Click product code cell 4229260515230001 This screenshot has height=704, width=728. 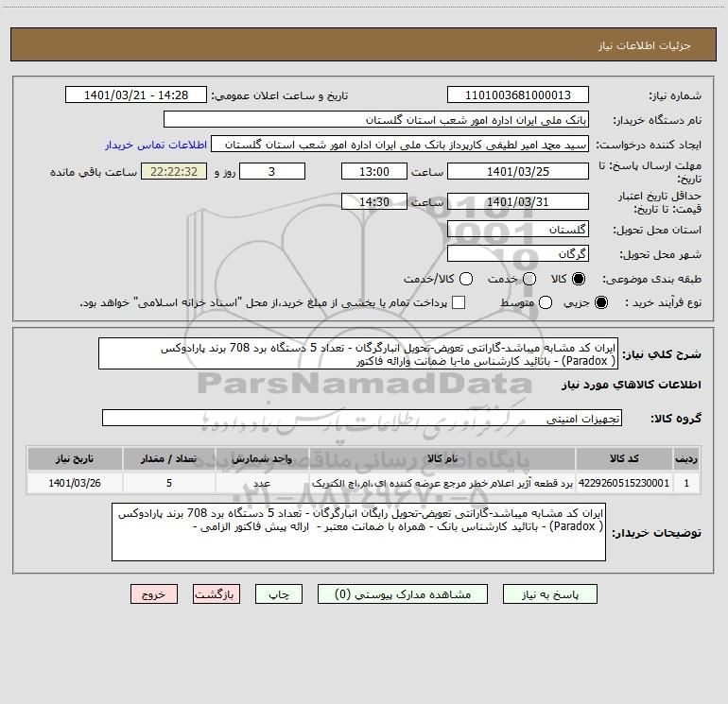[x=624, y=483]
